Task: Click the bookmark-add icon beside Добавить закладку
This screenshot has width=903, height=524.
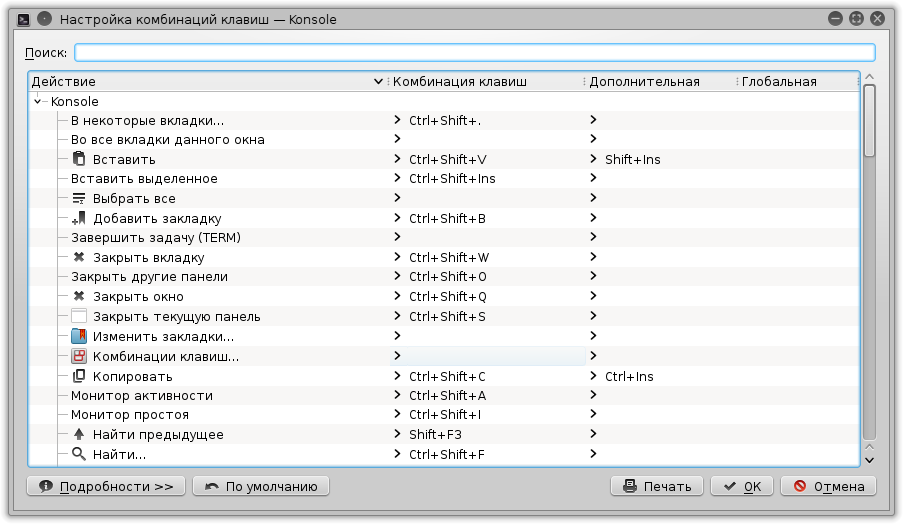Action: pos(79,218)
